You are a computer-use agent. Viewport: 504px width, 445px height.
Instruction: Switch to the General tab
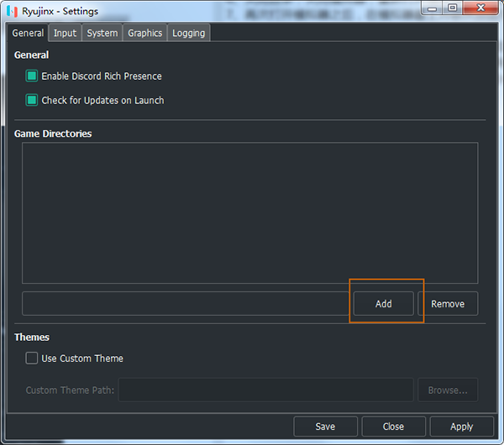tap(28, 33)
